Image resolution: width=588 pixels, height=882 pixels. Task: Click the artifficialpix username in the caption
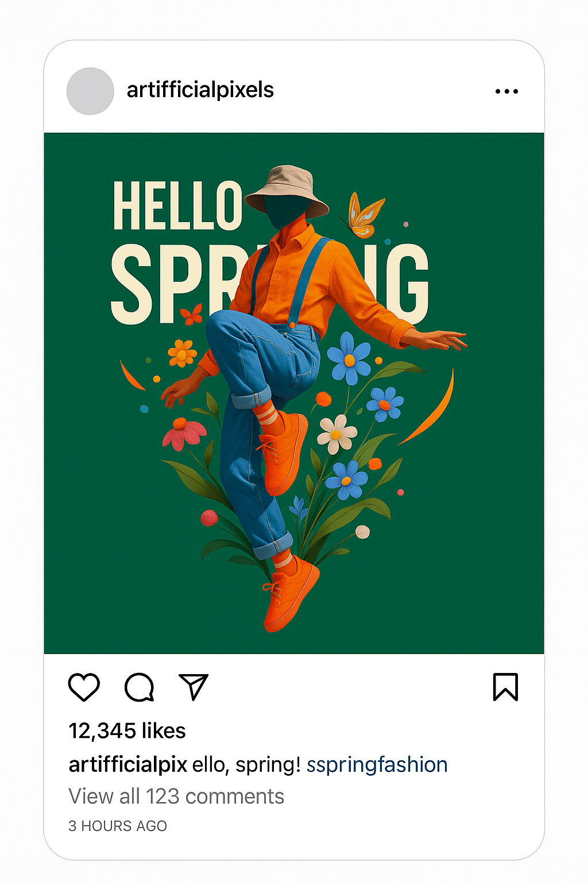click(127, 765)
